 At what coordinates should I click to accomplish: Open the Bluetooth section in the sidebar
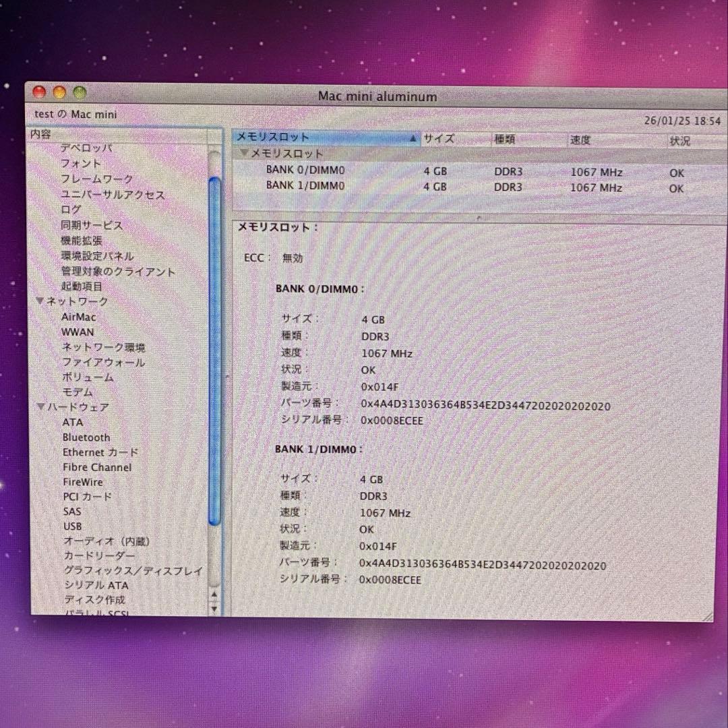(x=86, y=437)
